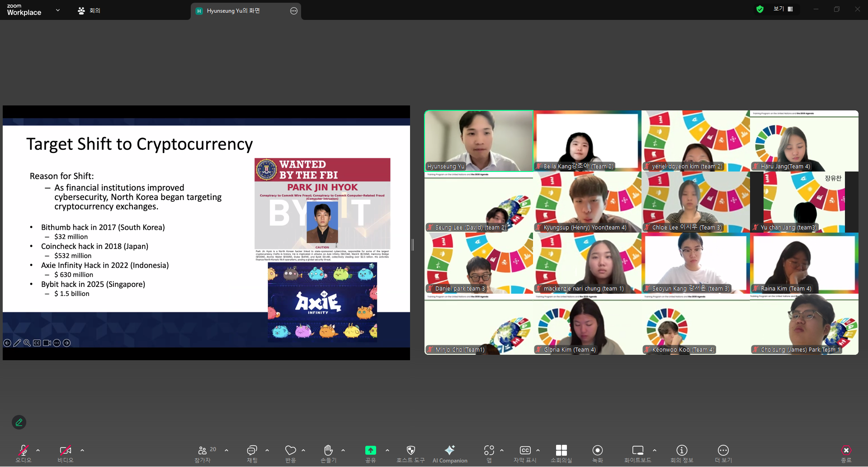Screen dimensions: 868x467
Task: Click the green annotation pencil button
Action: tap(19, 422)
